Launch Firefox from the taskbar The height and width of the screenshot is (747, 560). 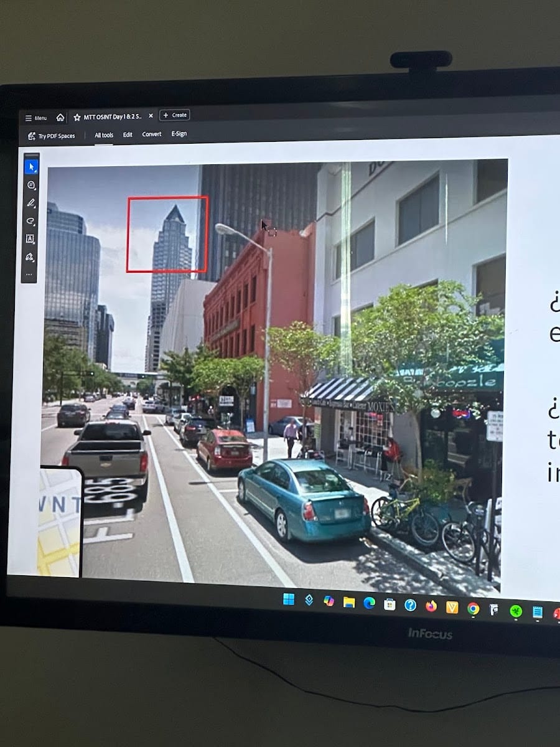431,606
